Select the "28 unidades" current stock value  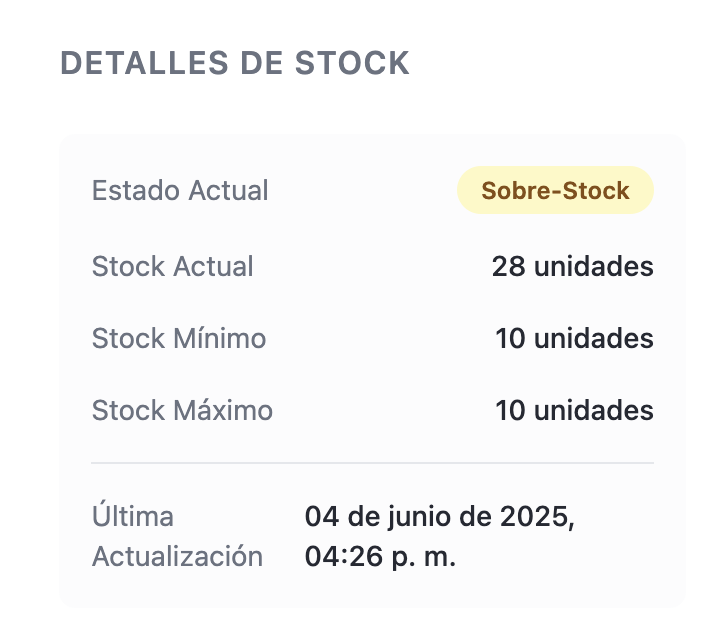(572, 267)
